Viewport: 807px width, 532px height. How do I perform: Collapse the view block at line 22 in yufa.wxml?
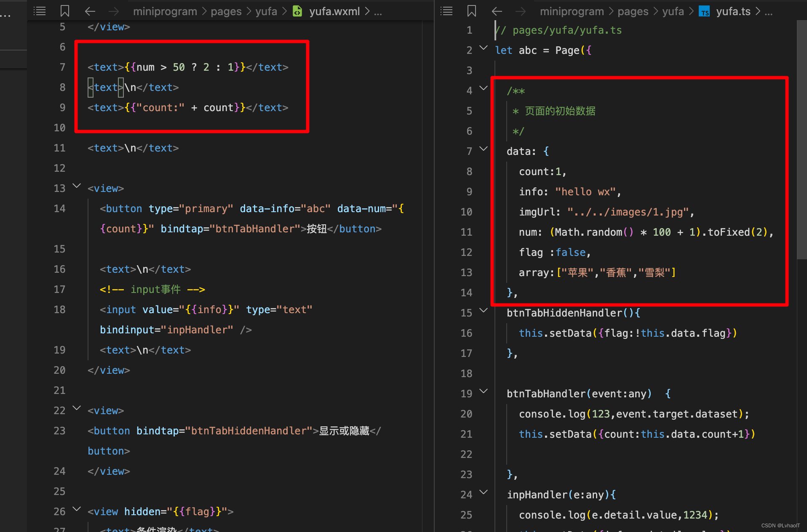(77, 408)
